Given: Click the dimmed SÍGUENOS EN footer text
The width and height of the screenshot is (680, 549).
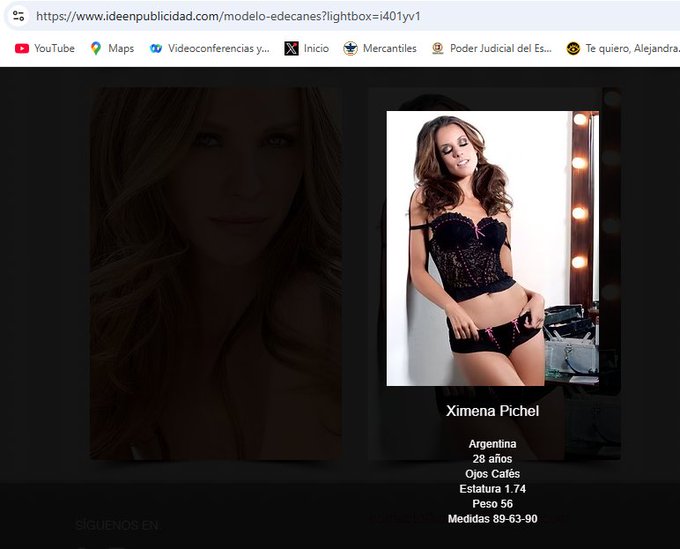Looking at the screenshot, I should (116, 526).
